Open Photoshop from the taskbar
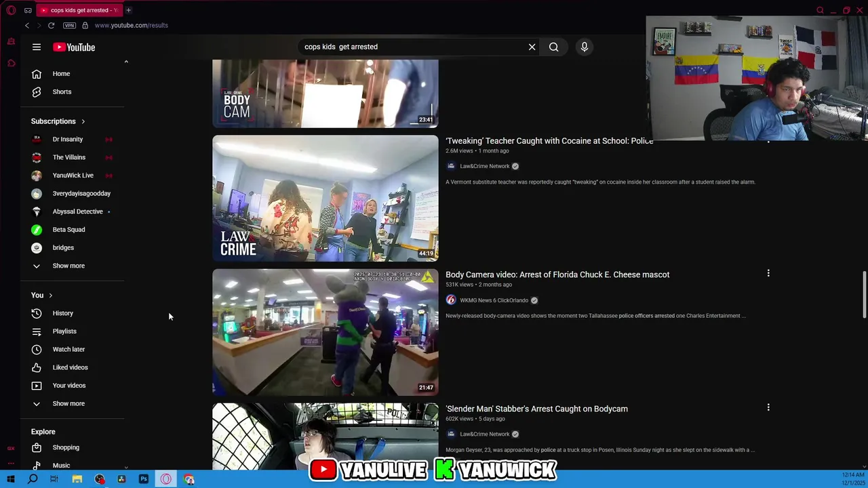The width and height of the screenshot is (868, 488). [144, 479]
